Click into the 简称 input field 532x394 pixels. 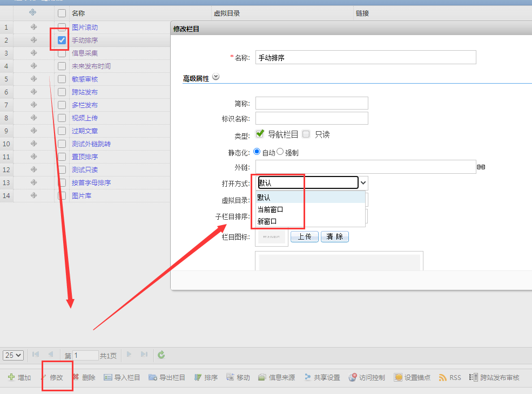[312, 103]
